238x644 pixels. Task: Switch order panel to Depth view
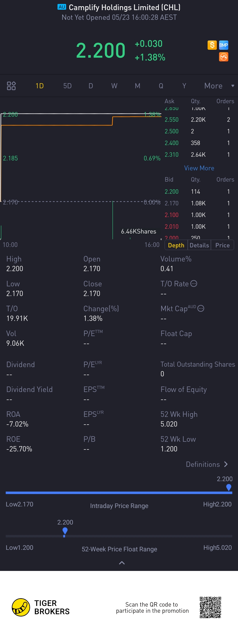pos(176,245)
